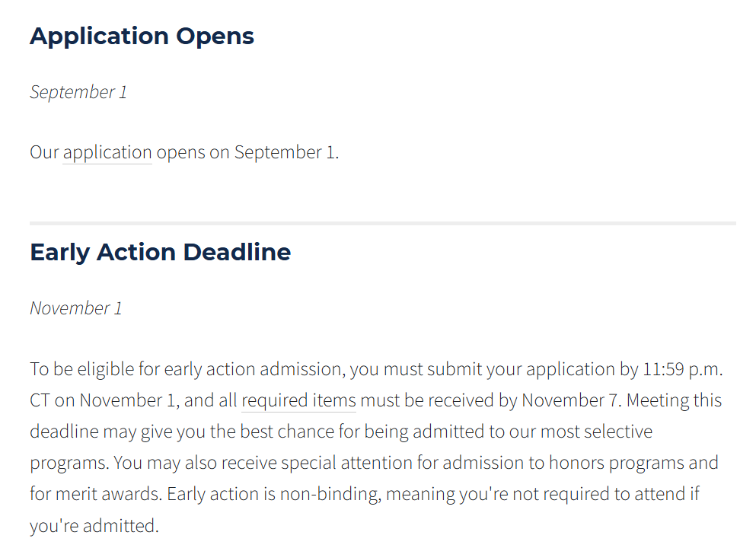Click the '11:59 p.m.' time text
The height and width of the screenshot is (548, 756).
pos(683,370)
